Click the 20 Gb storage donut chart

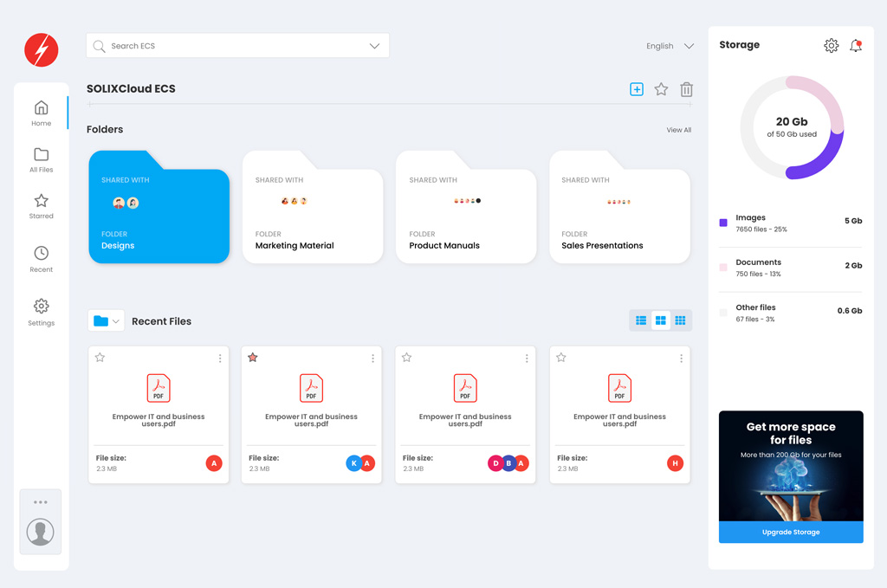click(792, 128)
